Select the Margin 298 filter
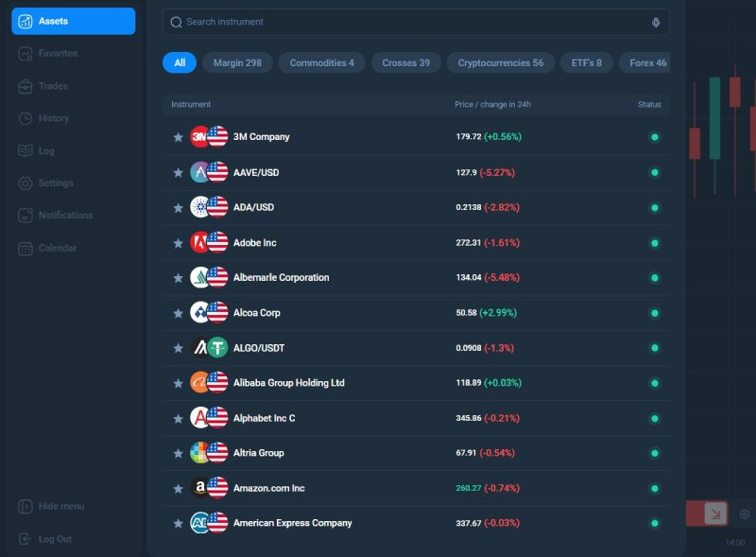The width and height of the screenshot is (756, 557). pos(238,62)
